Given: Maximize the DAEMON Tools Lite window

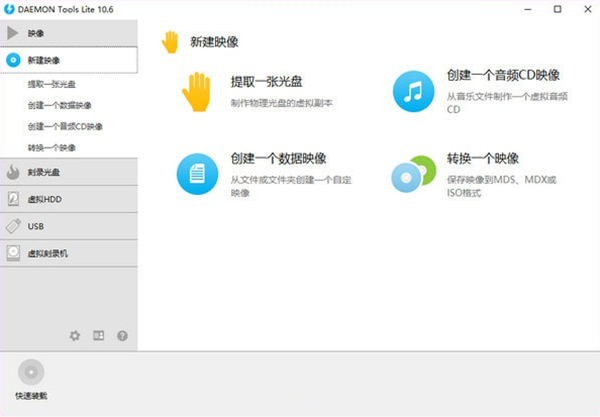Looking at the screenshot, I should [x=558, y=9].
